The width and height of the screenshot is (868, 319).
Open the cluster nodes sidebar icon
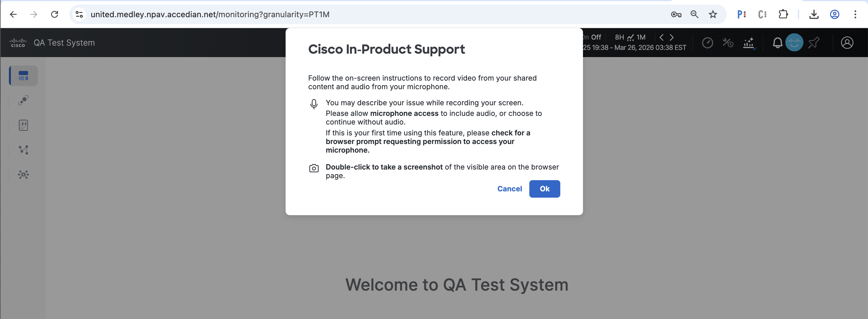pyautogui.click(x=23, y=174)
